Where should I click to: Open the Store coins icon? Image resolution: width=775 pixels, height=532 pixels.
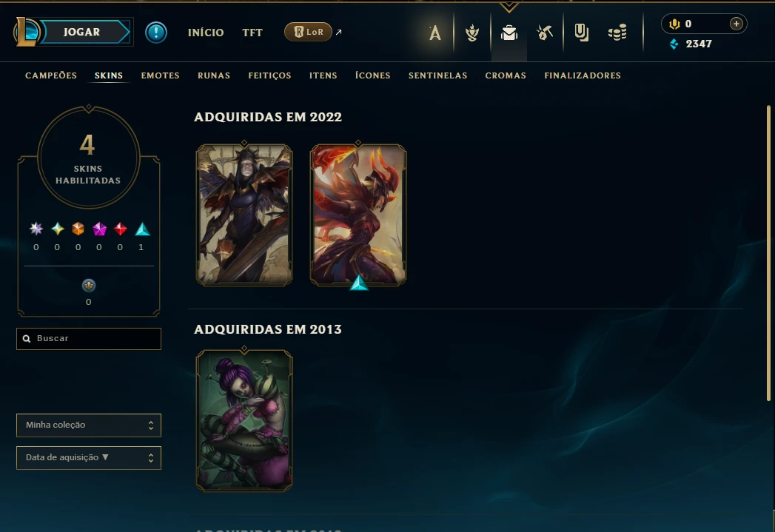[x=617, y=33]
